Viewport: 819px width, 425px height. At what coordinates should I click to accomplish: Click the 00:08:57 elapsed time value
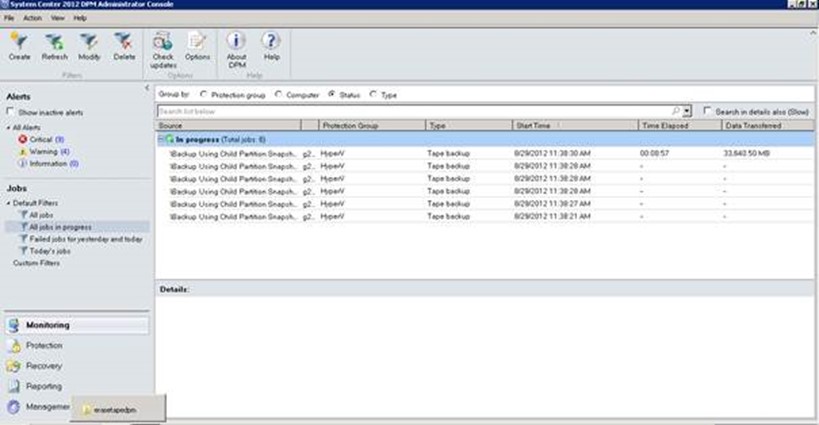coord(654,154)
